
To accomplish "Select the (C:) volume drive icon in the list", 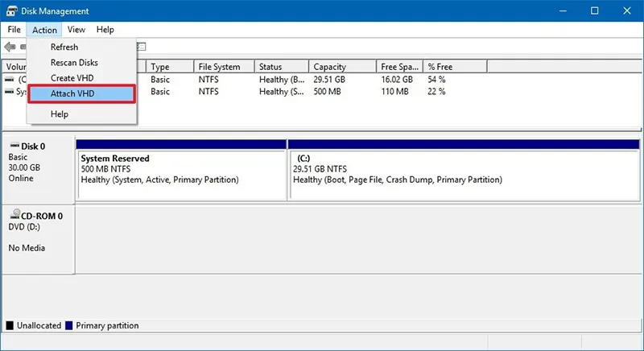I will [9, 79].
